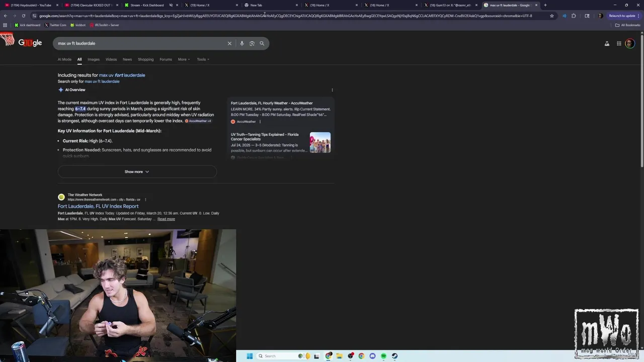Click AccuWeather +4 citation chip
The width and height of the screenshot is (644, 362).
coord(198,121)
